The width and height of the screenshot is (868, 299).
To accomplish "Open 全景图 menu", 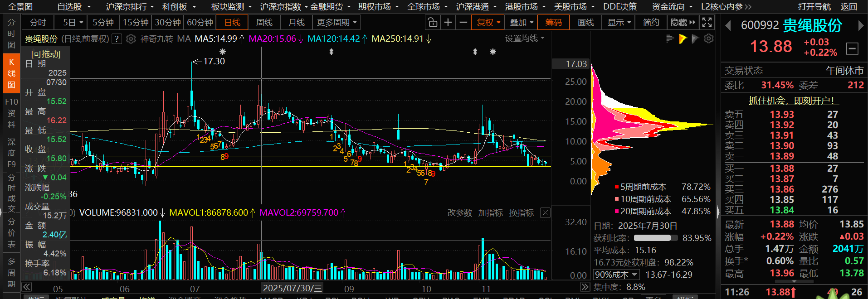I will coord(20,6).
